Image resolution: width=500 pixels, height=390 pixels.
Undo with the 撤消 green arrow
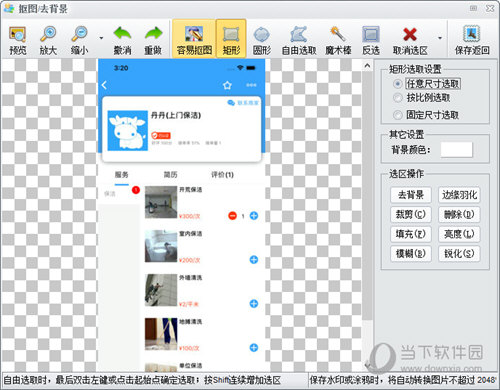(x=122, y=40)
